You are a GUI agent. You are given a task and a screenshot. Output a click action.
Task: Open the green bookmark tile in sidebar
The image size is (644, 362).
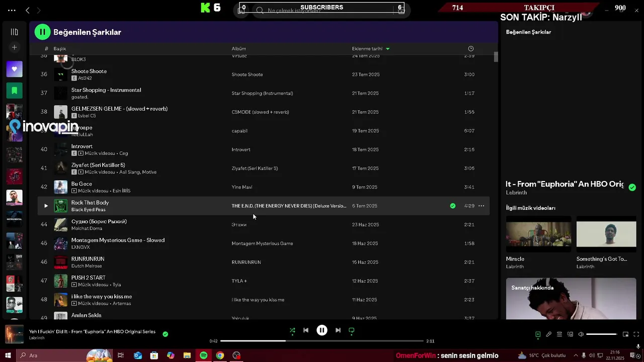tap(14, 90)
